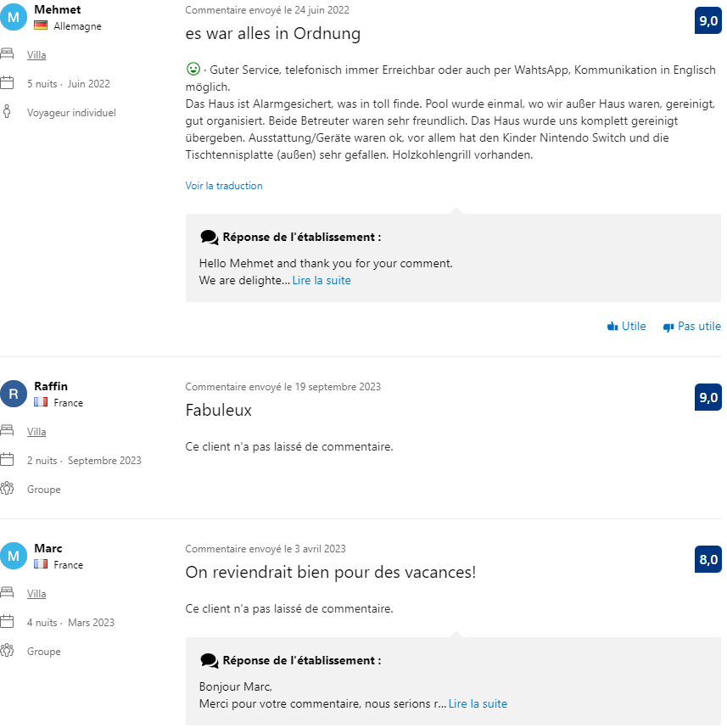Click the thumbs-down Pas utile icon
Screen dimensions: 727x728
click(668, 327)
